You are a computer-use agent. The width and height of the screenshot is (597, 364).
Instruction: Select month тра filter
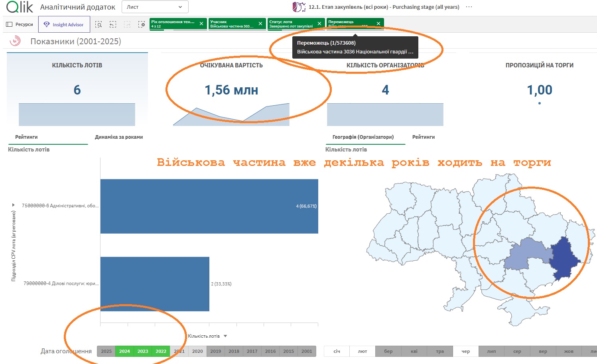point(440,351)
